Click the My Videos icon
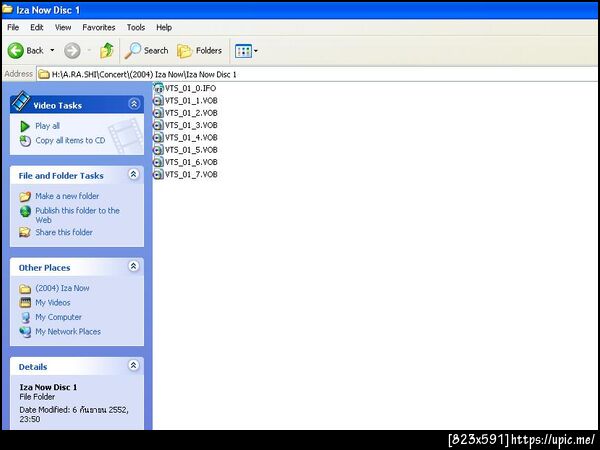Screen dimensions: 600x450 [25, 303]
